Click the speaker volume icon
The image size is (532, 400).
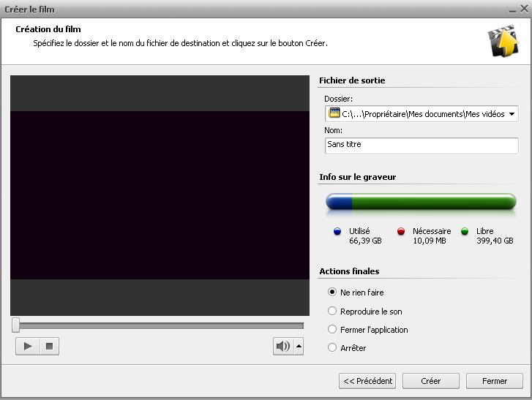tap(282, 347)
